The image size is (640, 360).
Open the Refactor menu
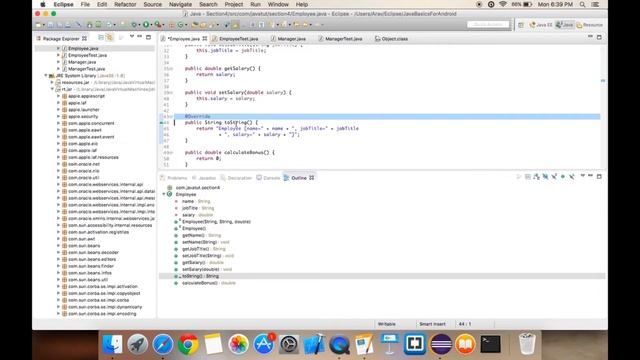[x=125, y=4]
